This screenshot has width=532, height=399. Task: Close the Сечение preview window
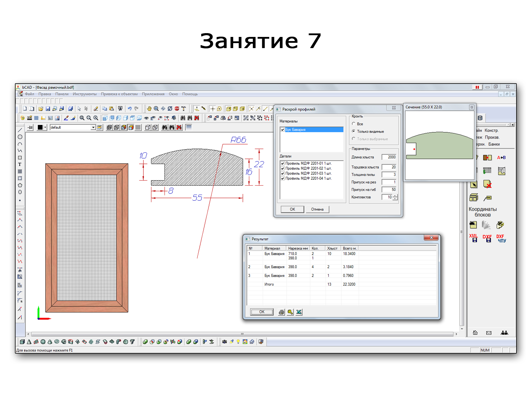coord(472,107)
